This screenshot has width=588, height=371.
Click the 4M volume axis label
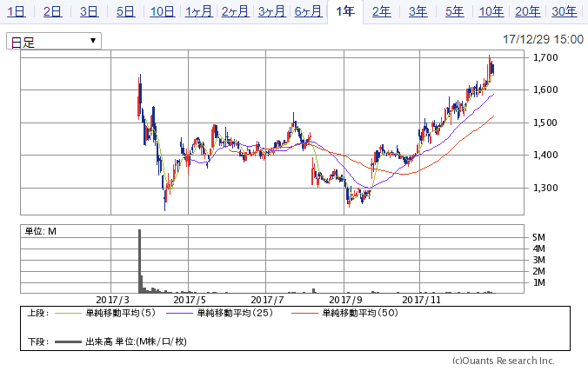click(x=539, y=248)
